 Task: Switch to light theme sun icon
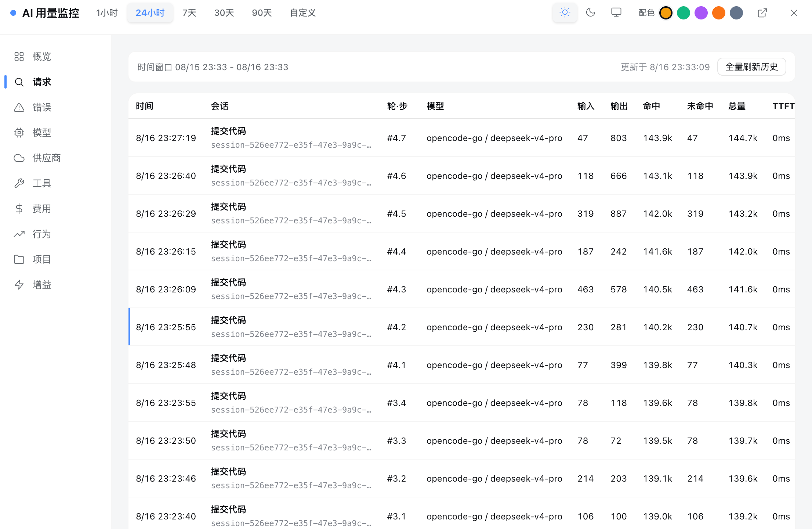(x=565, y=13)
